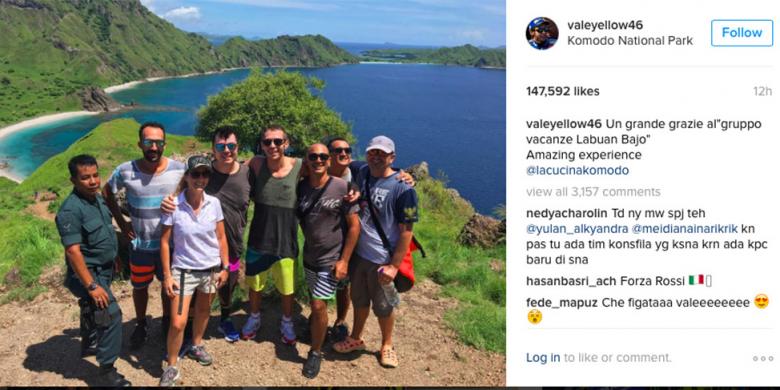780x390 pixels.
Task: Click the heart-eyes emoji in fede_mapuz comment
Action: tap(761, 301)
